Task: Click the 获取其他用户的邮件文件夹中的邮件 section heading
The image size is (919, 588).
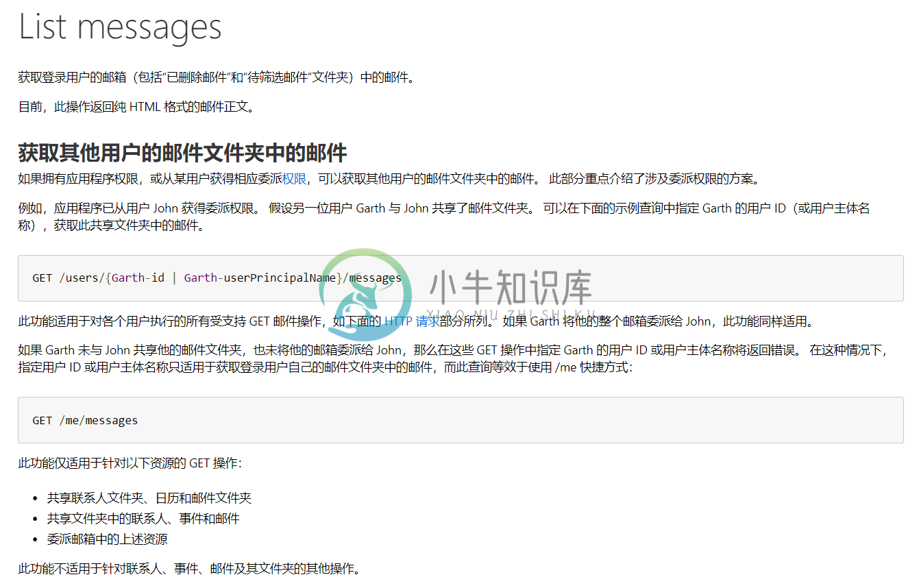Action: coord(182,152)
